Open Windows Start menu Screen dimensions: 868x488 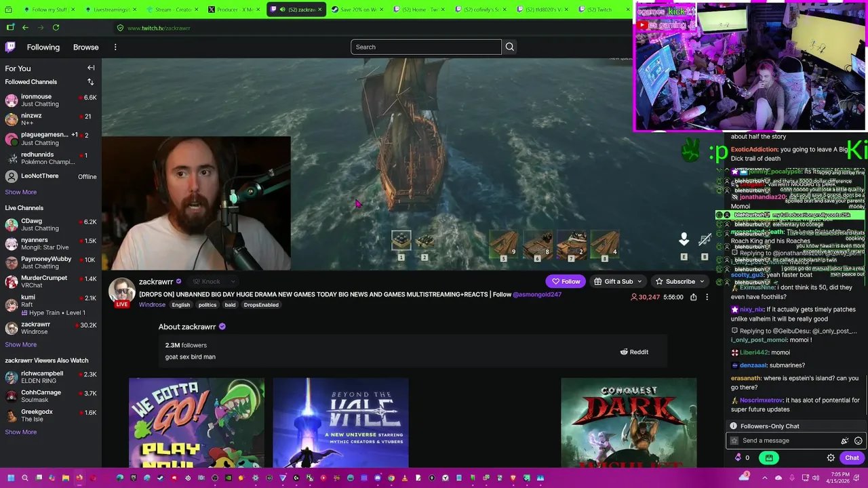[12, 478]
